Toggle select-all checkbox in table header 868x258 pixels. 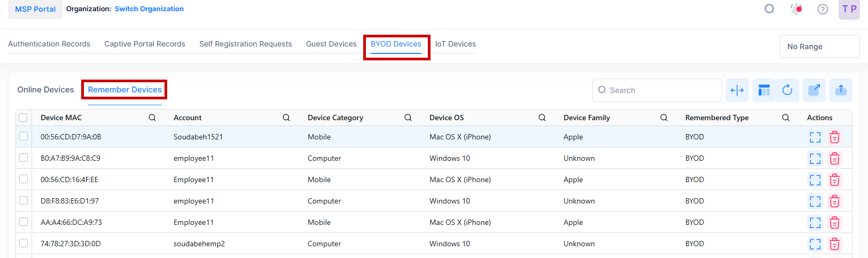[23, 118]
